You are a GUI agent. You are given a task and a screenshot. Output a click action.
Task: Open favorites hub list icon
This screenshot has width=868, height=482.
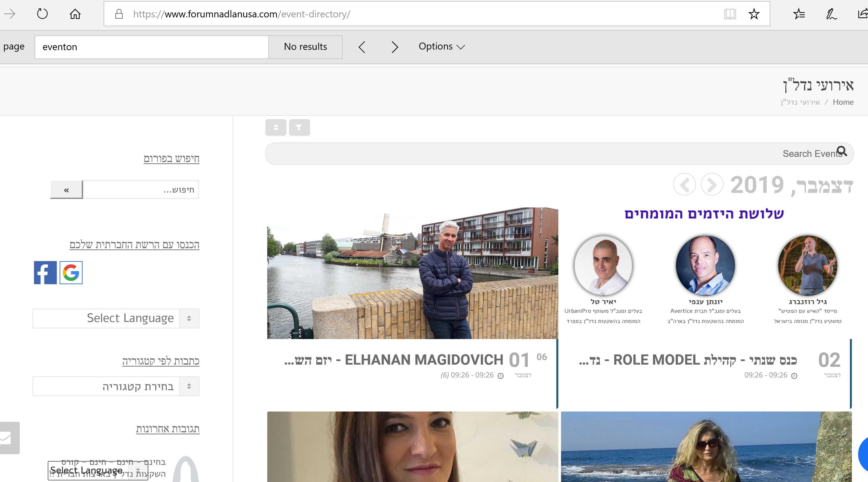pyautogui.click(x=799, y=14)
